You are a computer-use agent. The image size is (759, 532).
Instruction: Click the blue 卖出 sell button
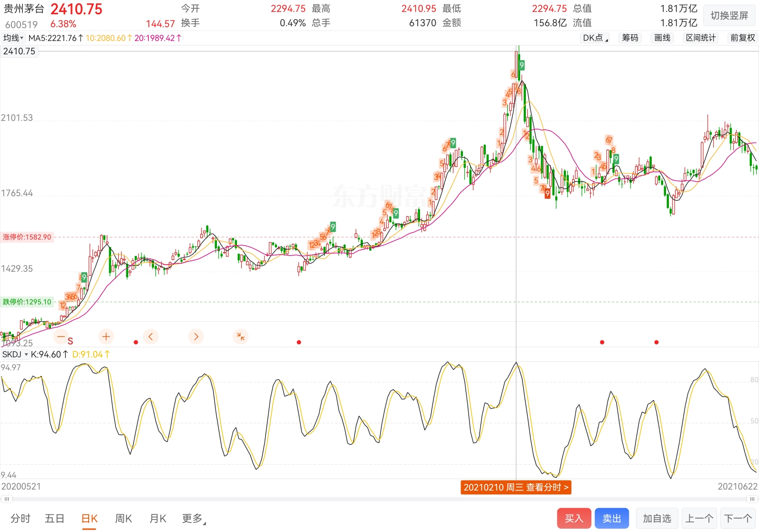(612, 518)
